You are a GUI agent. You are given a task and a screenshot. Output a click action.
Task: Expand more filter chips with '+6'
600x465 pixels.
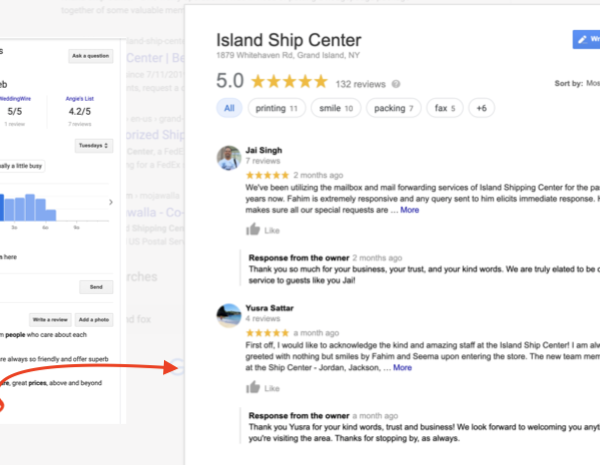click(x=480, y=108)
